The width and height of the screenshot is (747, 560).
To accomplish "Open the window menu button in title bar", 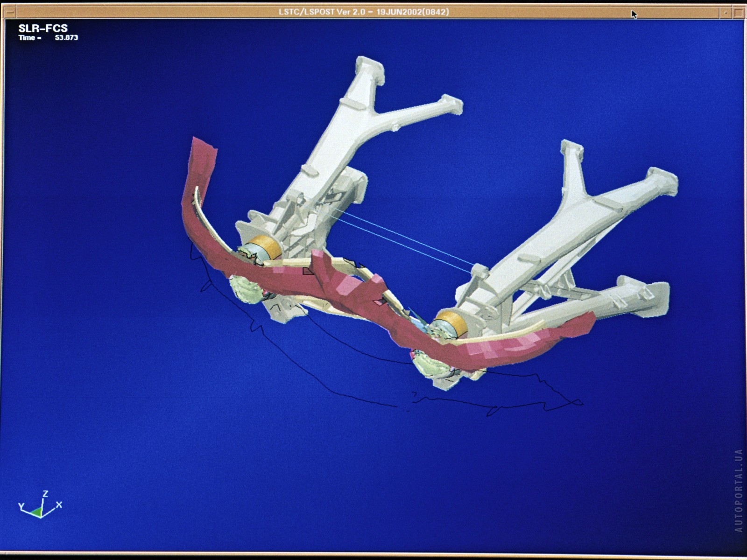I will click(9, 12).
